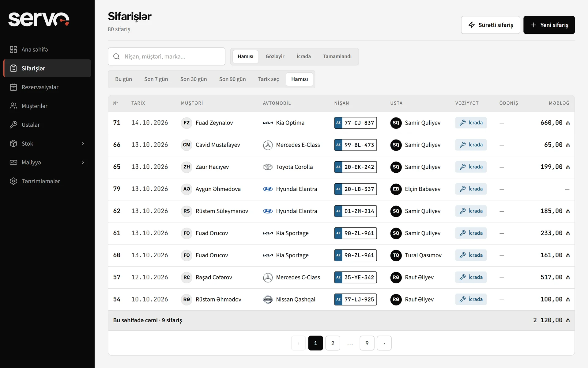This screenshot has width=588, height=368.
Task: Go to Müştərilər people icon
Action: click(x=13, y=106)
